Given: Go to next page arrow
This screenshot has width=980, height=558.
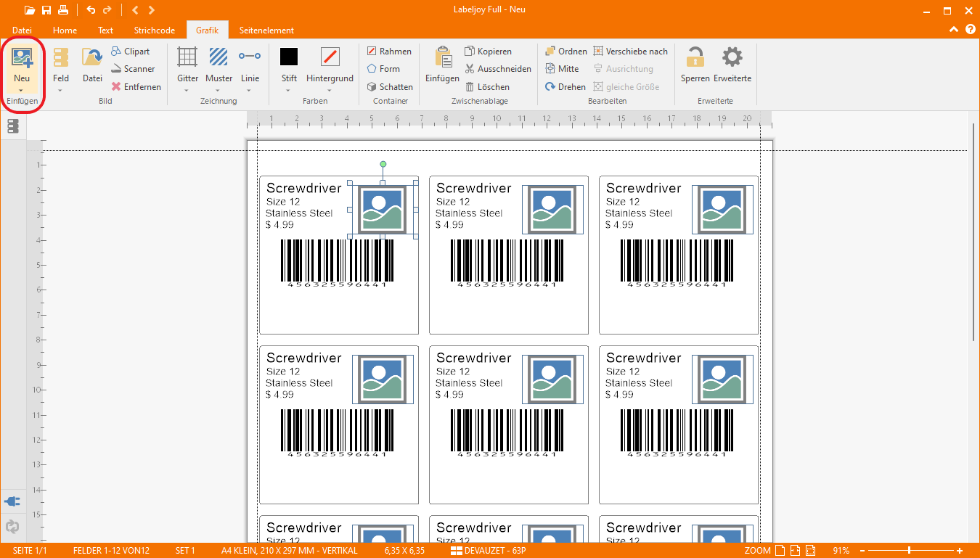Looking at the screenshot, I should coord(151,9).
